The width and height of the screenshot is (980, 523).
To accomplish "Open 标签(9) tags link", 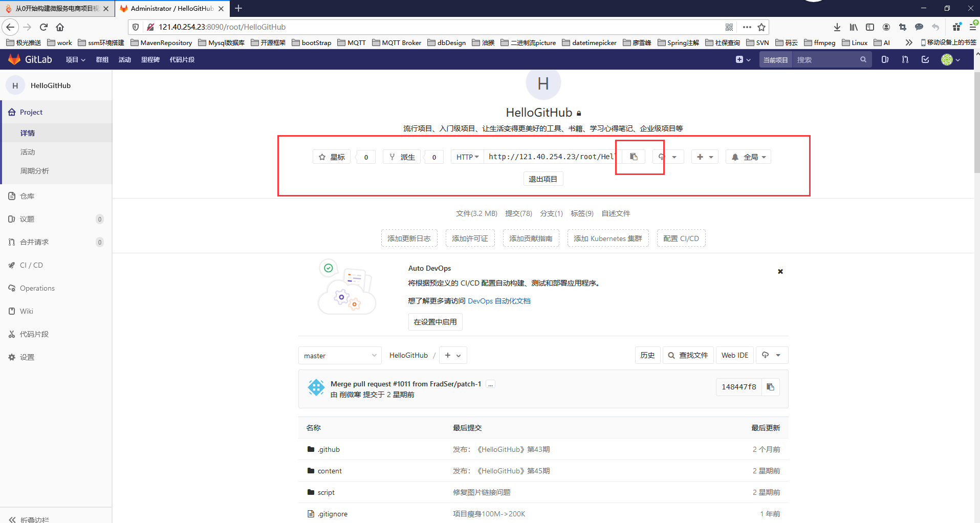I will (582, 213).
